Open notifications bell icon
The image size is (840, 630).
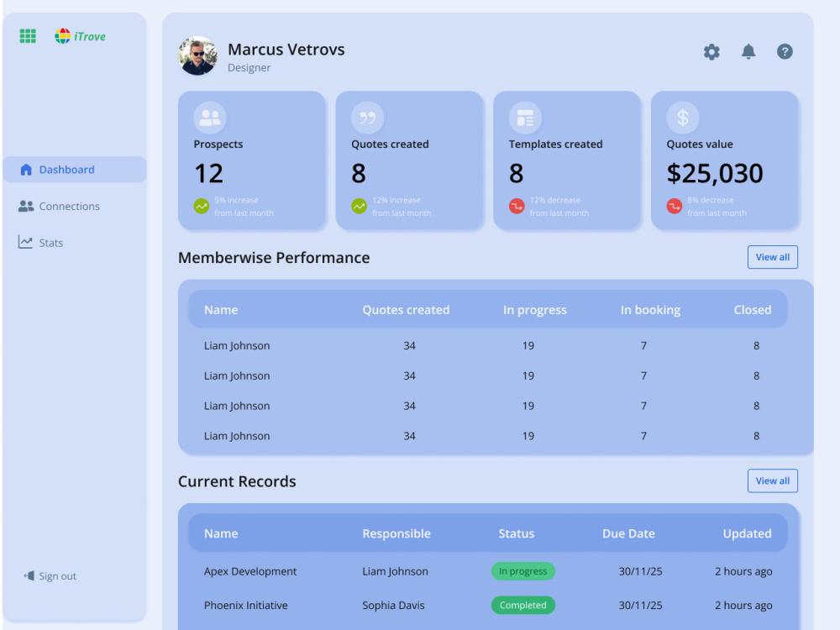pyautogui.click(x=748, y=51)
